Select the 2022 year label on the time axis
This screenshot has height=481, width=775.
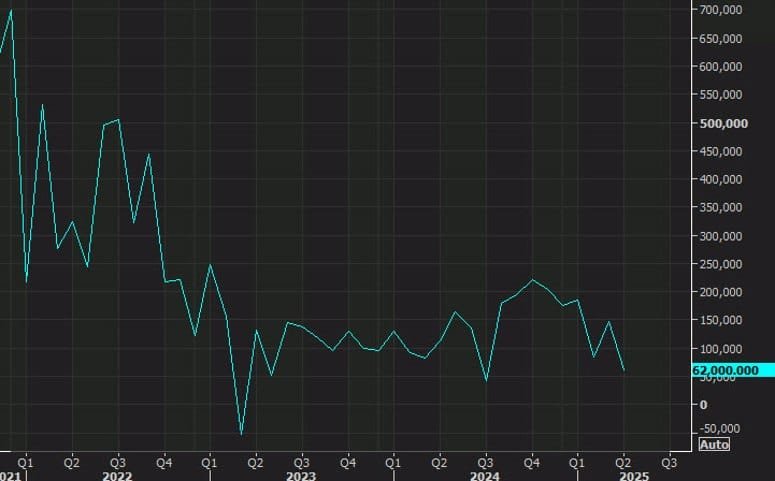118,476
